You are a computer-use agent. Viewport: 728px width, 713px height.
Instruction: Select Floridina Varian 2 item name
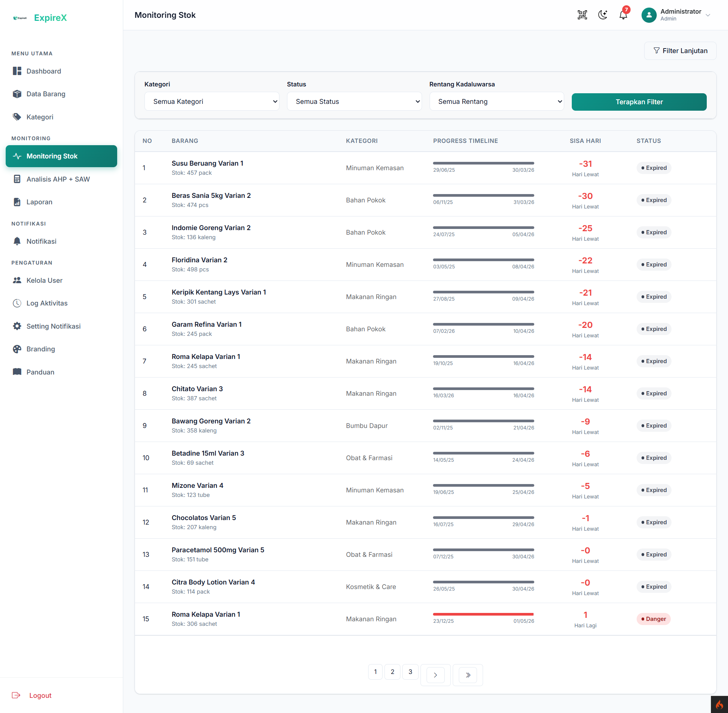point(199,260)
